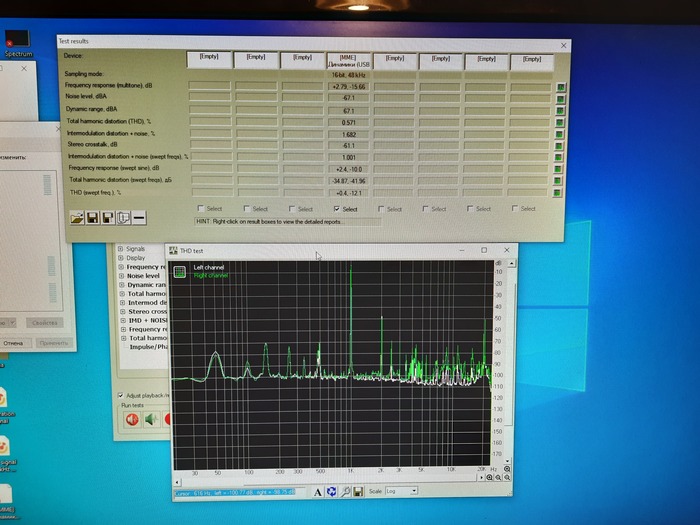
Task: Expand the first Total harmonic tree node
Action: tap(122, 293)
